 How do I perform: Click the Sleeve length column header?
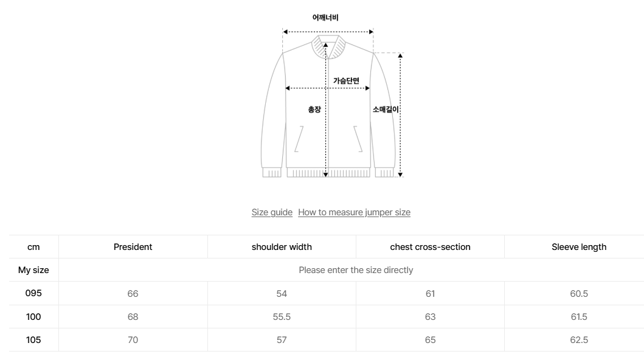(x=579, y=247)
